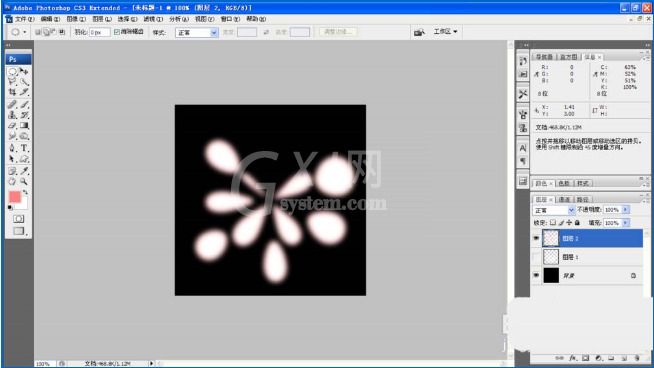This screenshot has height=368, width=654.
Task: Show the hidden middle layer
Action: click(536, 257)
